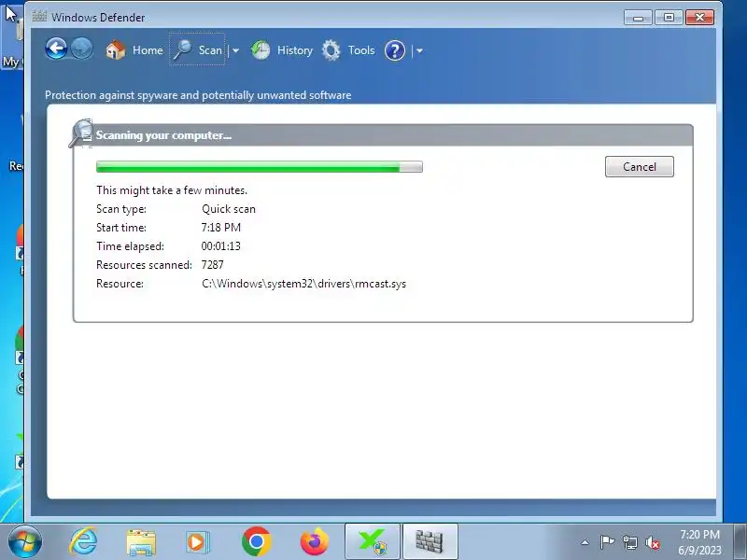This screenshot has width=747, height=560.
Task: Click the green scan progress bar
Action: point(260,167)
